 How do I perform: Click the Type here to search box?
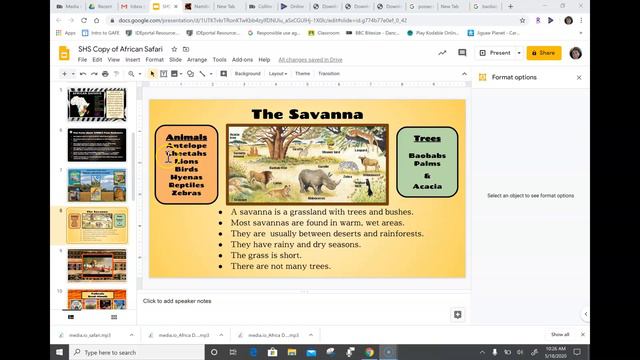136,352
